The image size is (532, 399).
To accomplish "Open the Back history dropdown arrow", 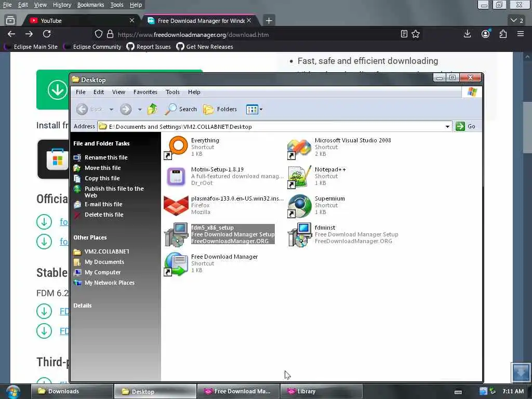I will click(111, 109).
